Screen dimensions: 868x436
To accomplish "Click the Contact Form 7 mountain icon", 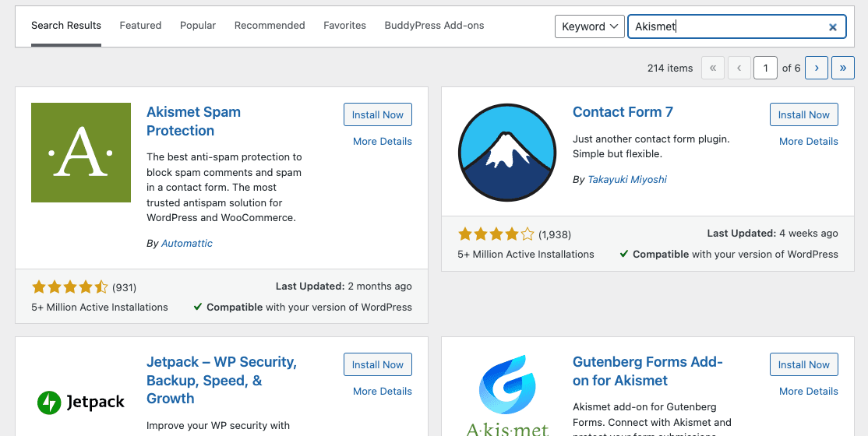I will point(506,152).
